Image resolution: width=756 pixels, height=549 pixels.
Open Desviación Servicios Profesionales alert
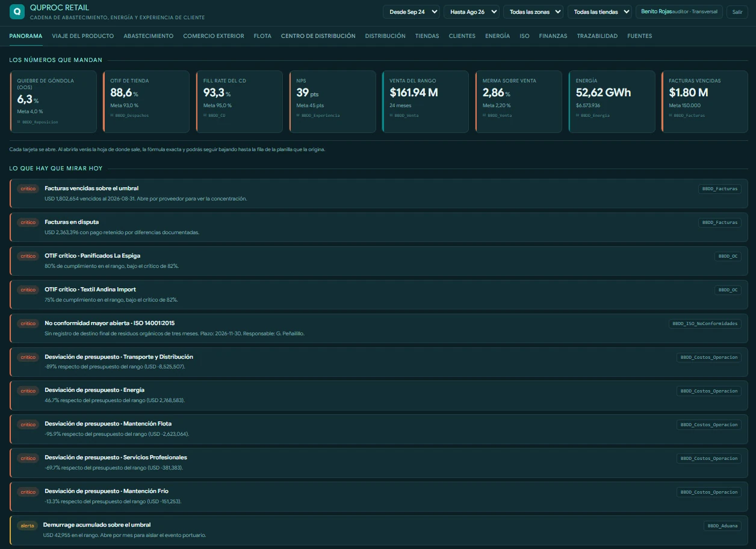tap(379, 463)
